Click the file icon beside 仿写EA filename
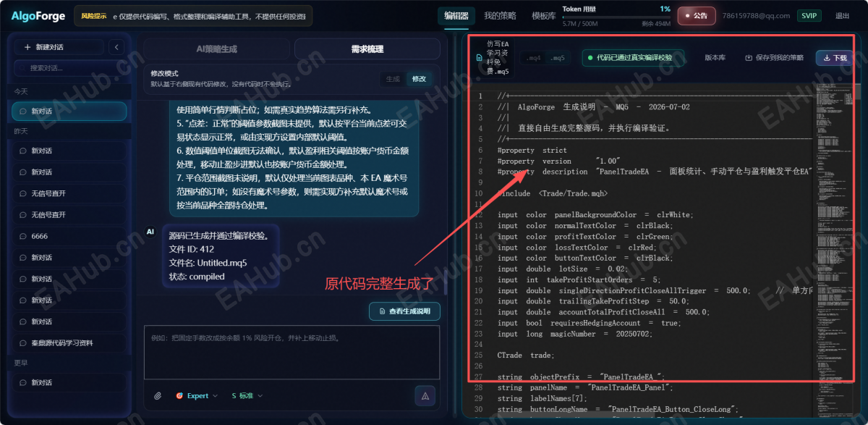 click(479, 58)
